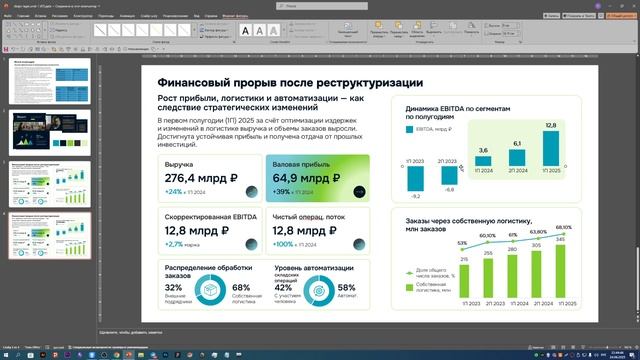The height and width of the screenshot is (360, 640).
Task: Select slide 3 thumbnail
Action: (x=50, y=184)
